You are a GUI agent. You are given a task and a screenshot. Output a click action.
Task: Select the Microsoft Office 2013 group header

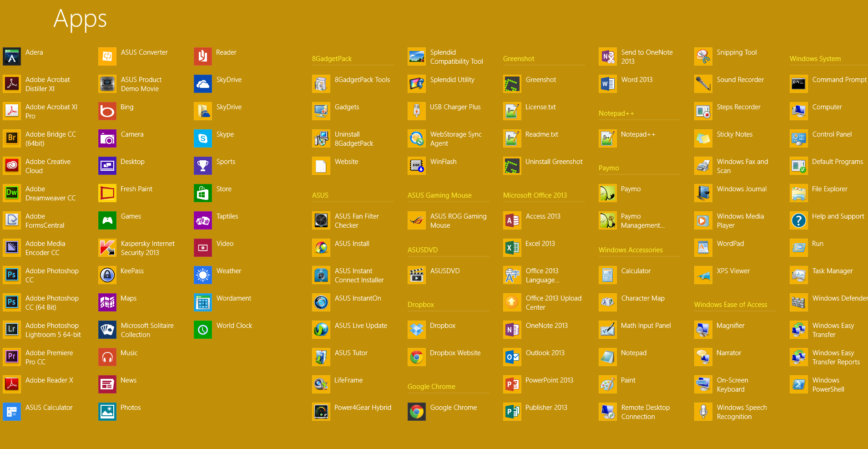click(x=535, y=195)
